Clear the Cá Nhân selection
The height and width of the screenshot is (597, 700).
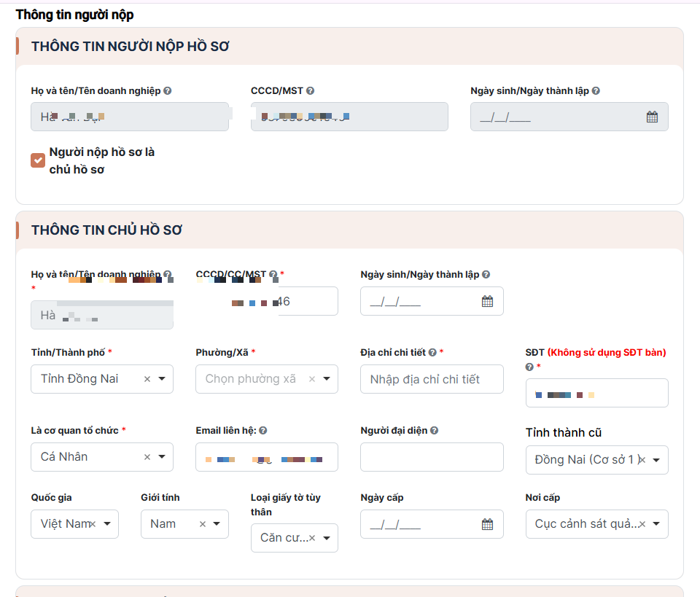(147, 457)
